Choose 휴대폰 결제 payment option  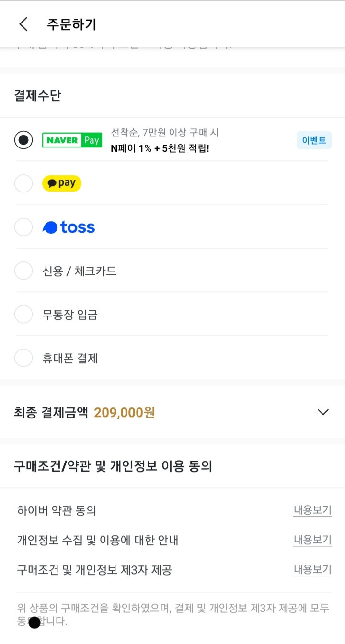(x=172, y=358)
